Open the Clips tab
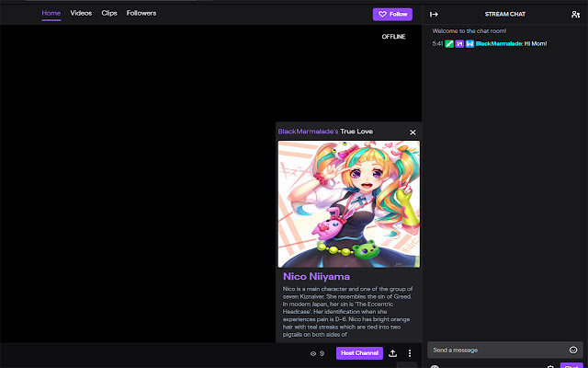 click(109, 13)
